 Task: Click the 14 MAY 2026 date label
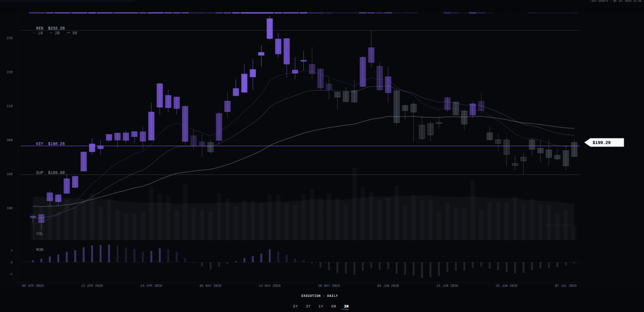point(270,286)
